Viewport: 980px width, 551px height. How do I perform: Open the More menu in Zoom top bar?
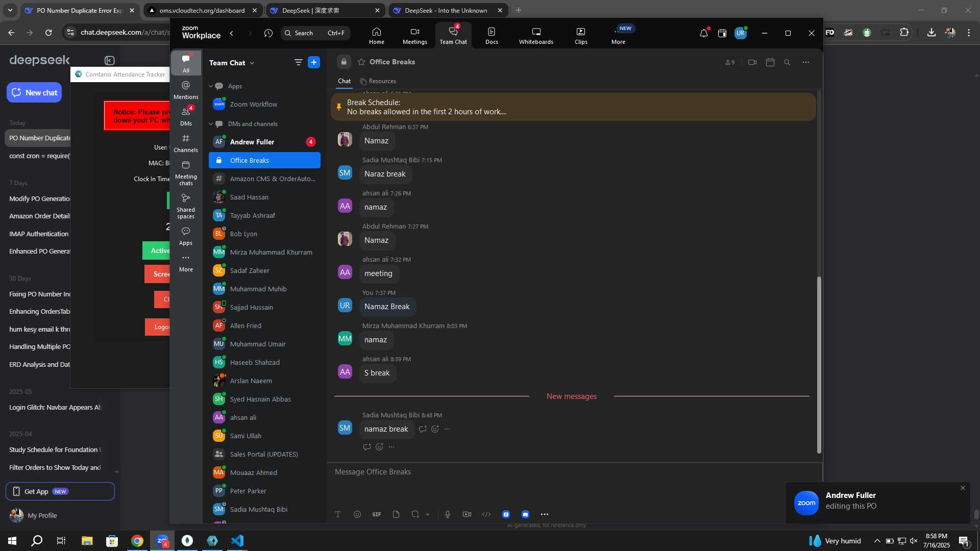618,36
